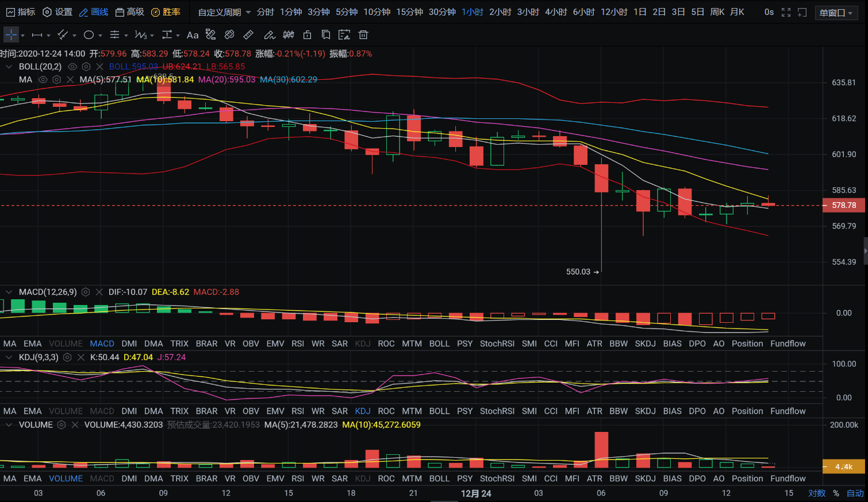Lock drawings with the padlock icon
Screen dimensions: 868x502
[308, 35]
